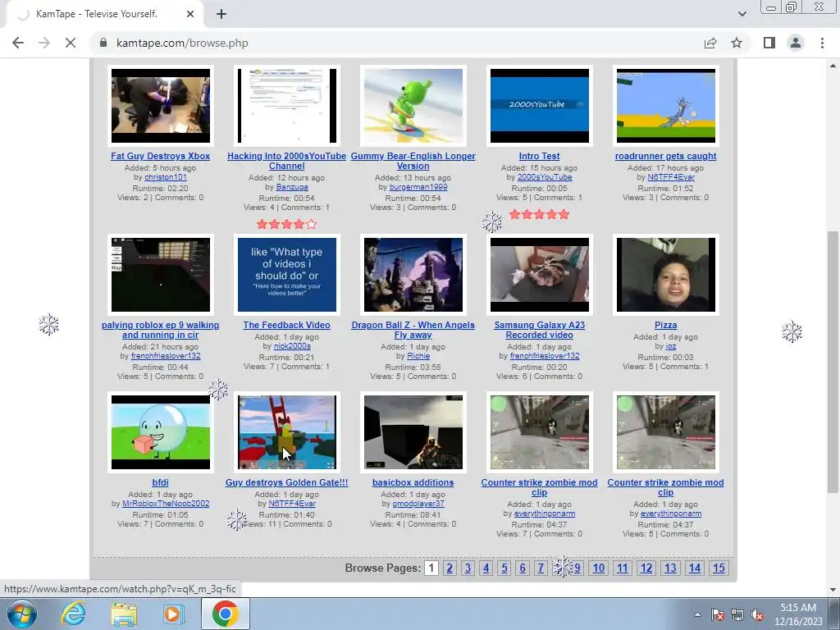The height and width of the screenshot is (630, 840).
Task: Expand the tab search dropdown
Action: click(742, 14)
